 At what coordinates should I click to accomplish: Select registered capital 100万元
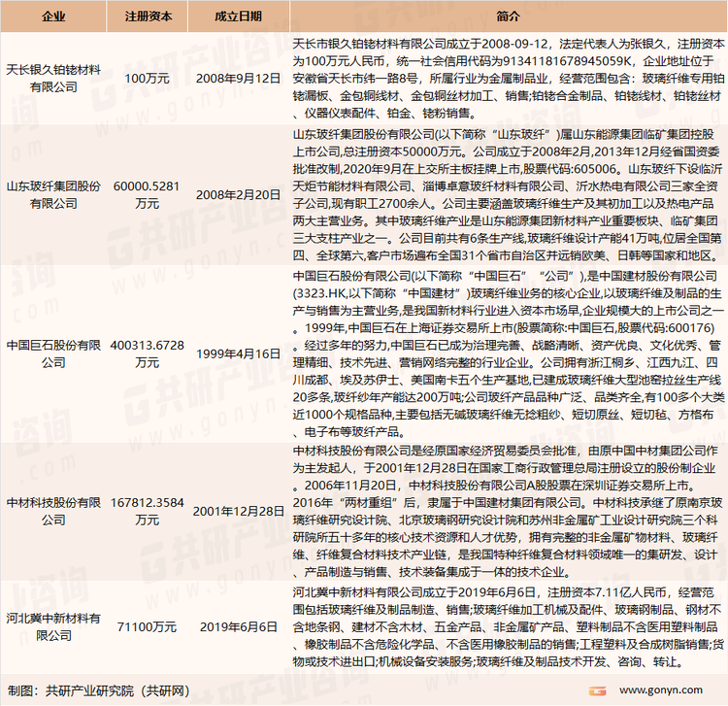pos(148,79)
